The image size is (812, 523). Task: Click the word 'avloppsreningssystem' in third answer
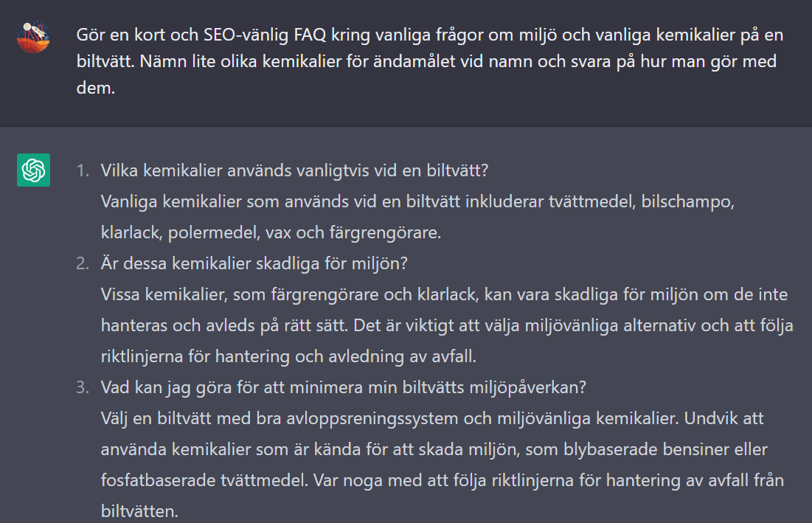pyautogui.click(x=372, y=418)
